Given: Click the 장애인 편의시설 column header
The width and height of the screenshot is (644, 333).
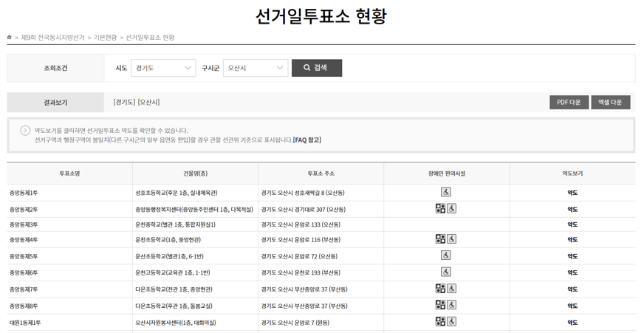Looking at the screenshot, I should tap(447, 174).
